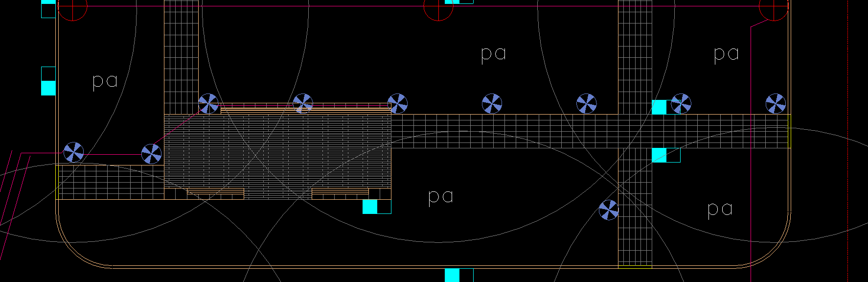Select the 'pa' label directly under the wooden deck's right side
This screenshot has width=868, height=282.
(441, 197)
